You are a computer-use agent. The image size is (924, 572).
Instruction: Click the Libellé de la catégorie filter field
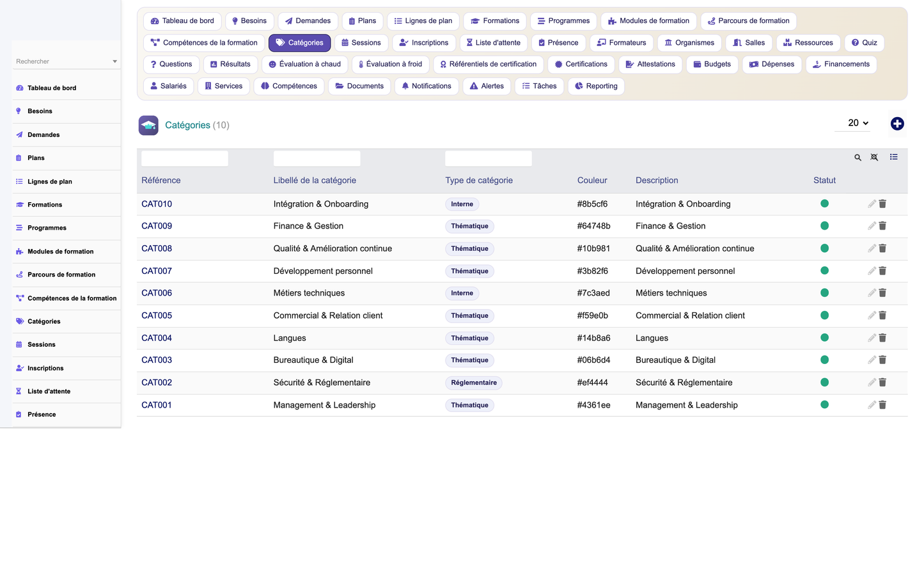tap(317, 159)
